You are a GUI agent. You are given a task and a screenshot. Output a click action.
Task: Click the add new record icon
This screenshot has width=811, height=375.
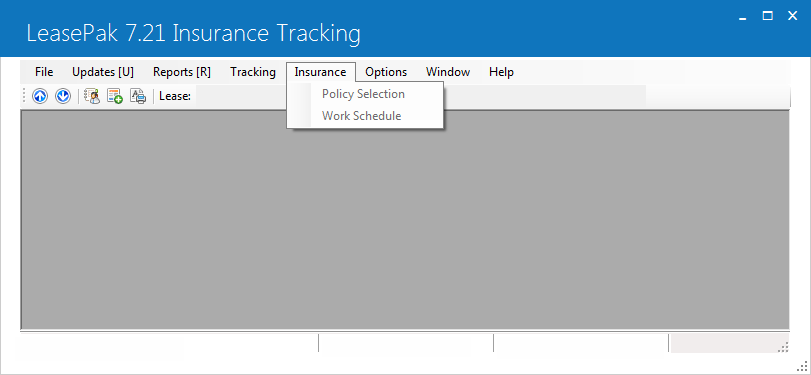[114, 96]
